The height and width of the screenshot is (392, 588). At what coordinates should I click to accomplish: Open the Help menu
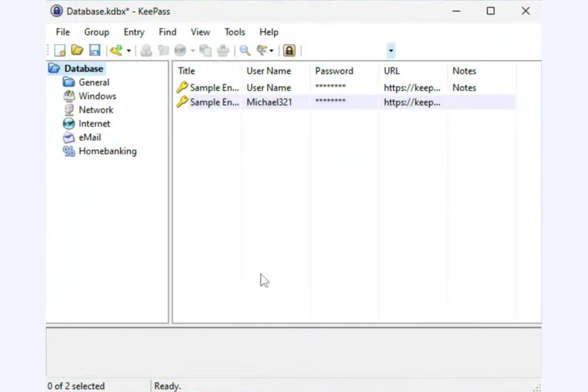coord(269,32)
